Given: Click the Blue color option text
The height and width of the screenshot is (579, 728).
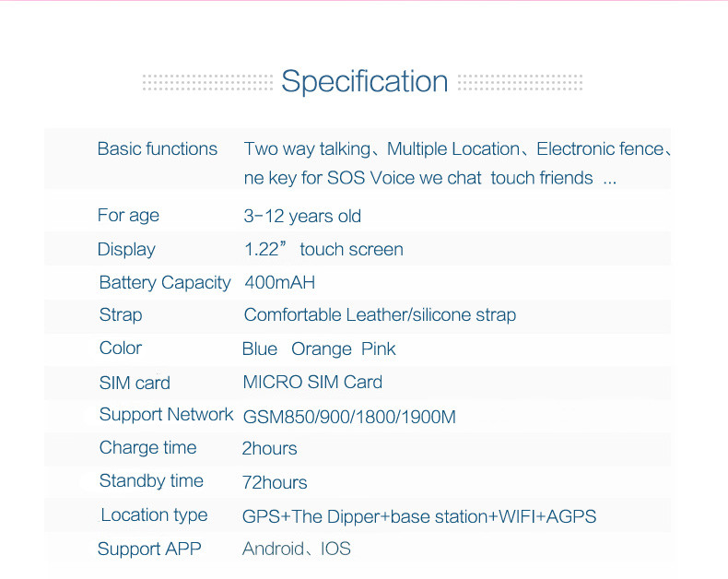Looking at the screenshot, I should pos(260,349).
